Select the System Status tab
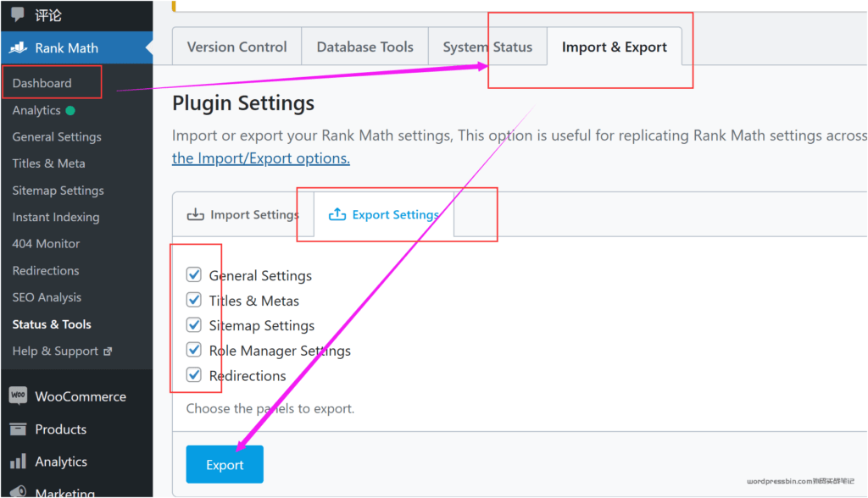The image size is (868, 498). point(487,47)
